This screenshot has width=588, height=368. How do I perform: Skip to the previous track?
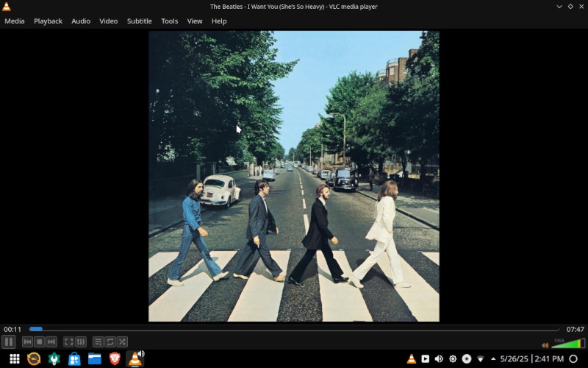tap(27, 342)
